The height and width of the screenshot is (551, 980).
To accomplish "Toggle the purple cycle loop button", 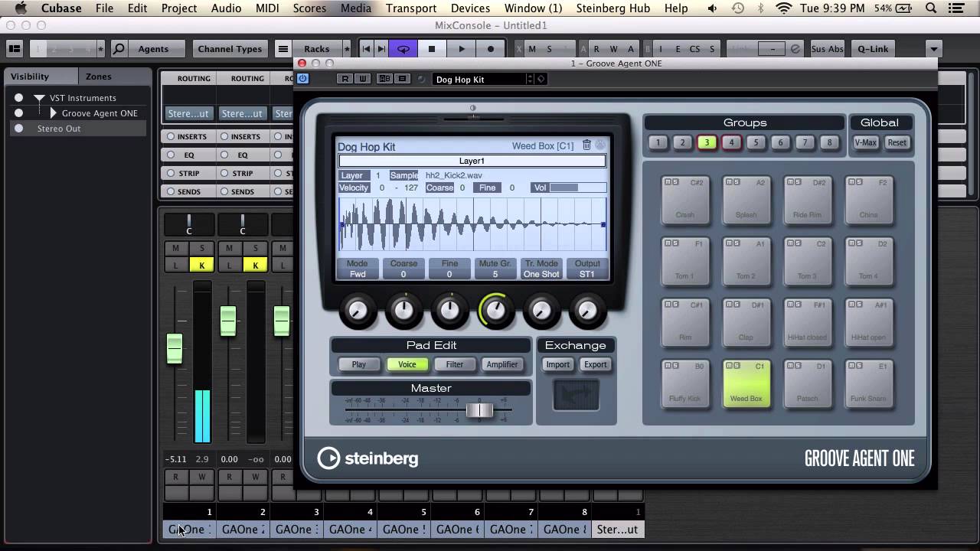I will click(x=403, y=49).
